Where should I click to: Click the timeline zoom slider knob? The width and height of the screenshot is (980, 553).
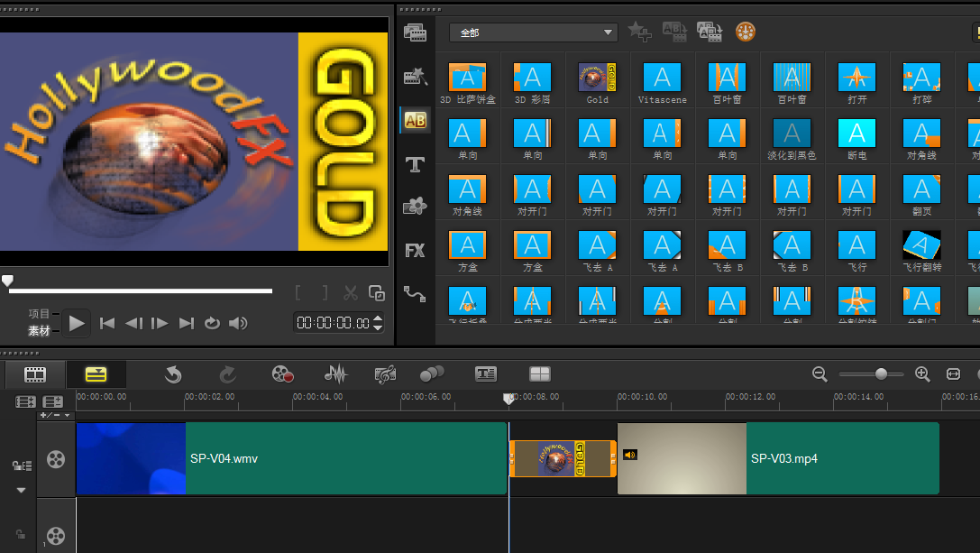click(881, 374)
